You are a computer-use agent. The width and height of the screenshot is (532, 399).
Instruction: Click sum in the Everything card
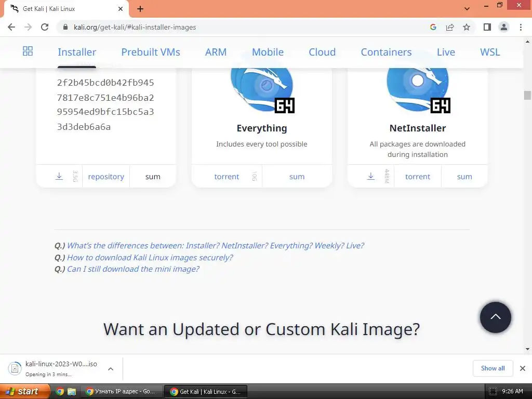tap(297, 177)
